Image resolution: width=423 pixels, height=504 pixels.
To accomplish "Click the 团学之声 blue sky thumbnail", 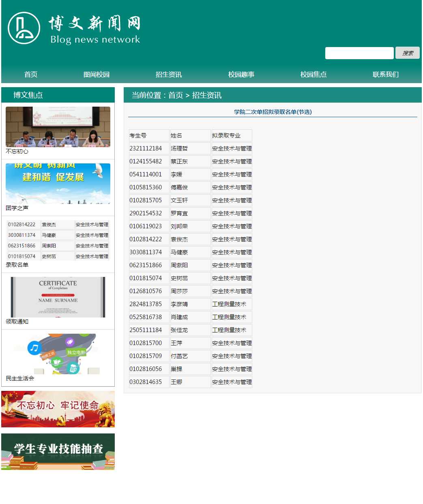I will [x=58, y=183].
